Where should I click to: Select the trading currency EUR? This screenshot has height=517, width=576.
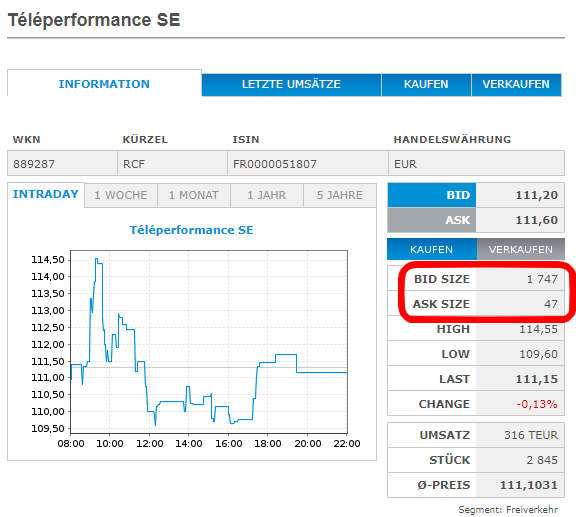coord(405,164)
